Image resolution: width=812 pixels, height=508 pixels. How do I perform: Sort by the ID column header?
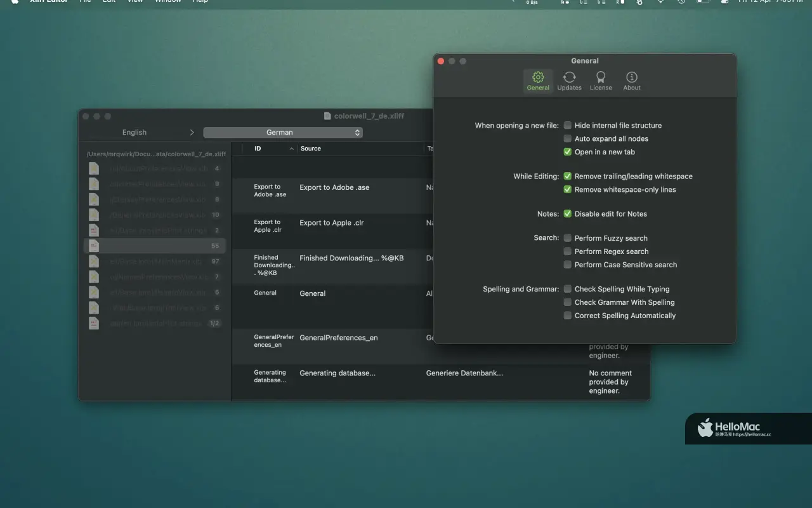258,149
